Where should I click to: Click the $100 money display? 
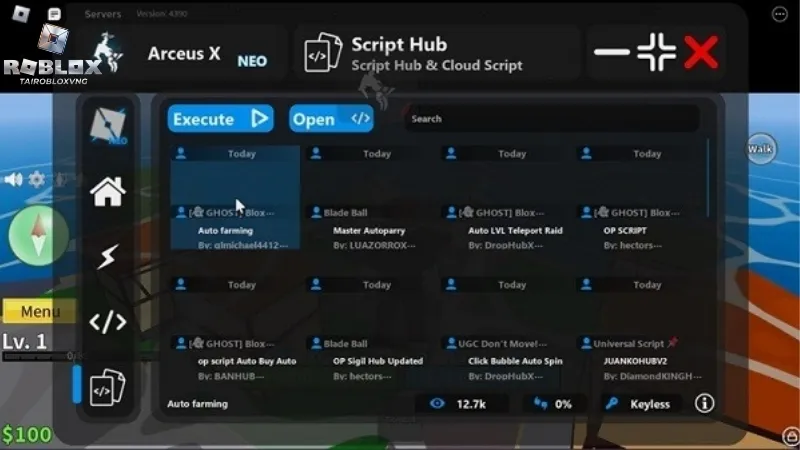pos(27,435)
